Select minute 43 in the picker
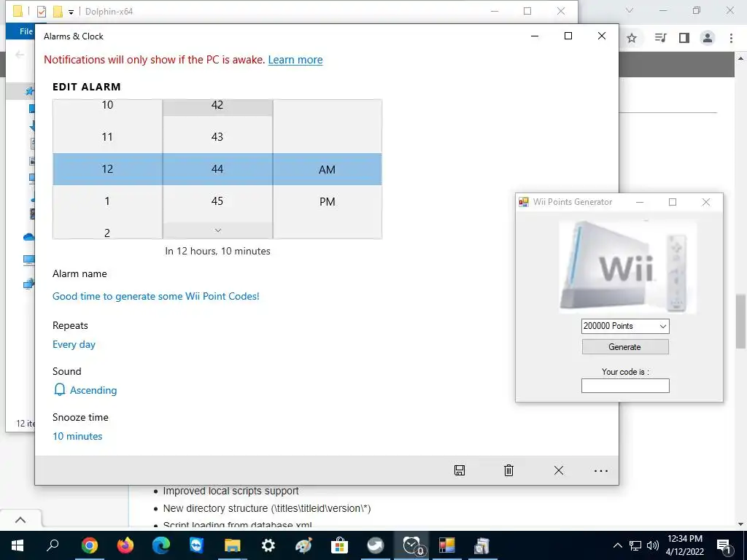This screenshot has width=747, height=560. (217, 137)
